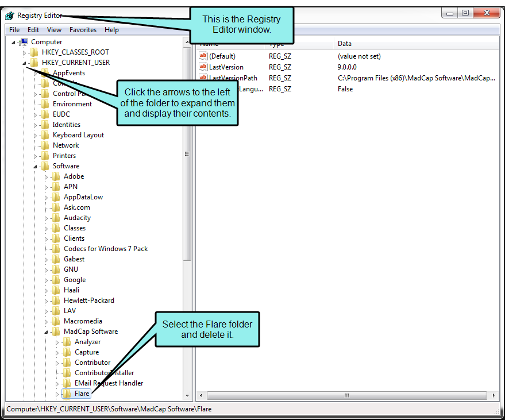Open the File menu
The image size is (505, 420).
(14, 30)
